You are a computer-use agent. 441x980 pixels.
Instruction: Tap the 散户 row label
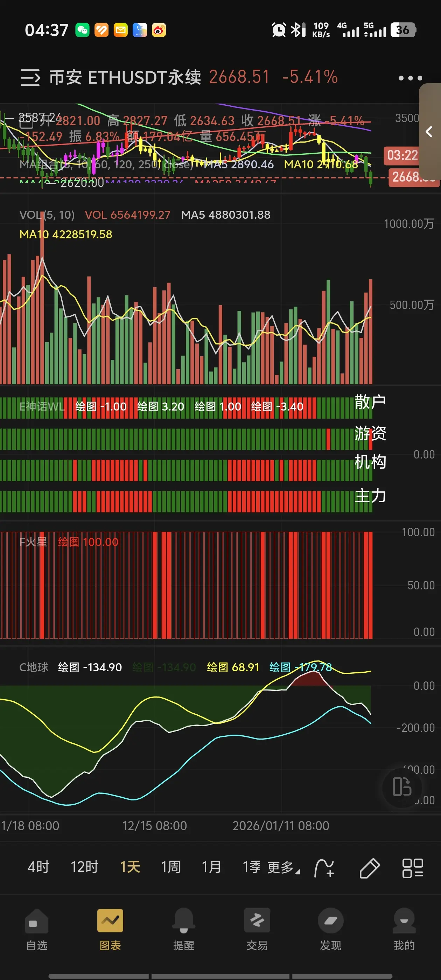click(370, 402)
